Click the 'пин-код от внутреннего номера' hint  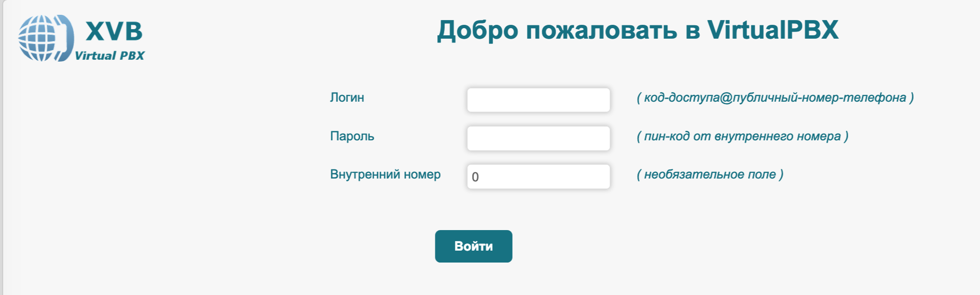tap(742, 136)
